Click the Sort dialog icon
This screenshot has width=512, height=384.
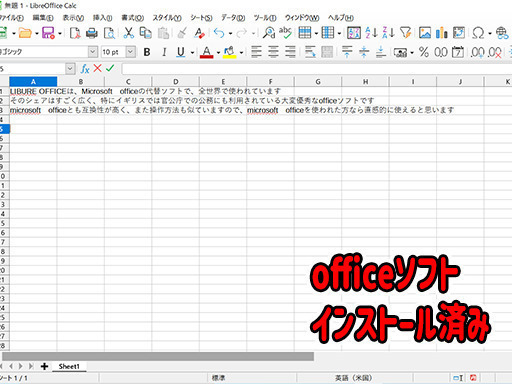click(x=354, y=33)
